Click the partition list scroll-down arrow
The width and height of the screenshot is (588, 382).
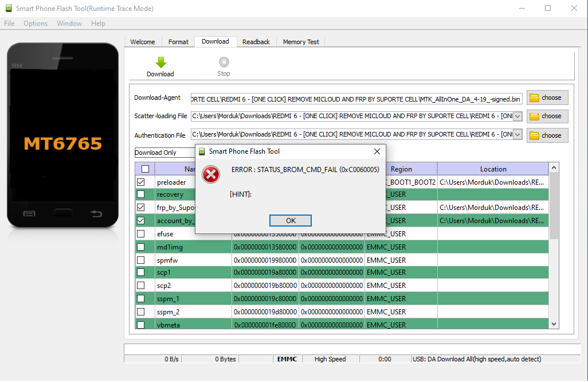pos(554,324)
